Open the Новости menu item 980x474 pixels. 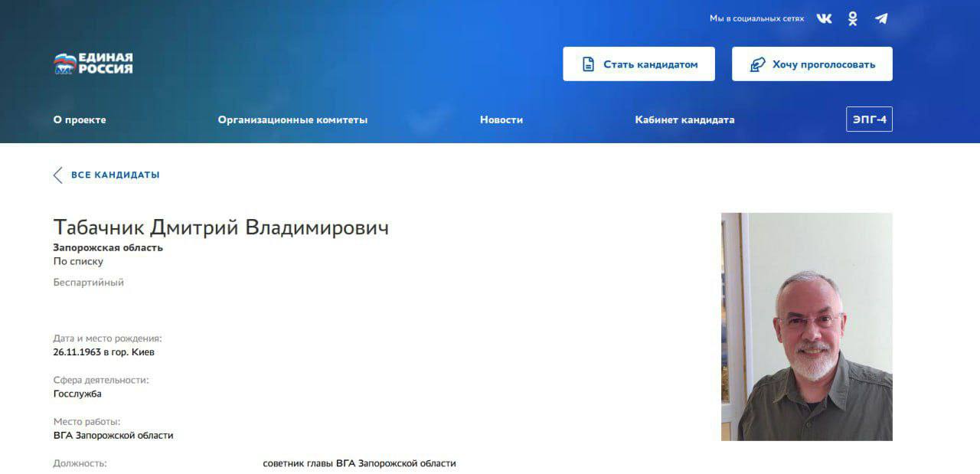tap(501, 119)
